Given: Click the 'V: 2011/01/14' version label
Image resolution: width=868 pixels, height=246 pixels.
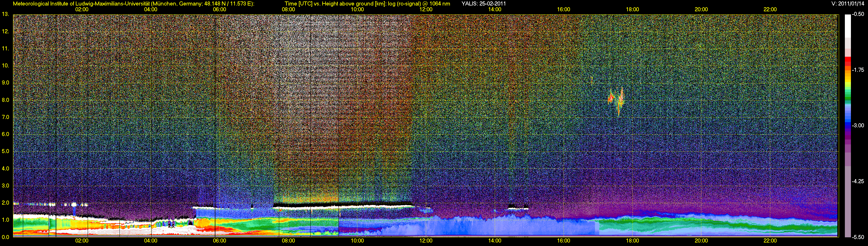Looking at the screenshot, I should (848, 4).
